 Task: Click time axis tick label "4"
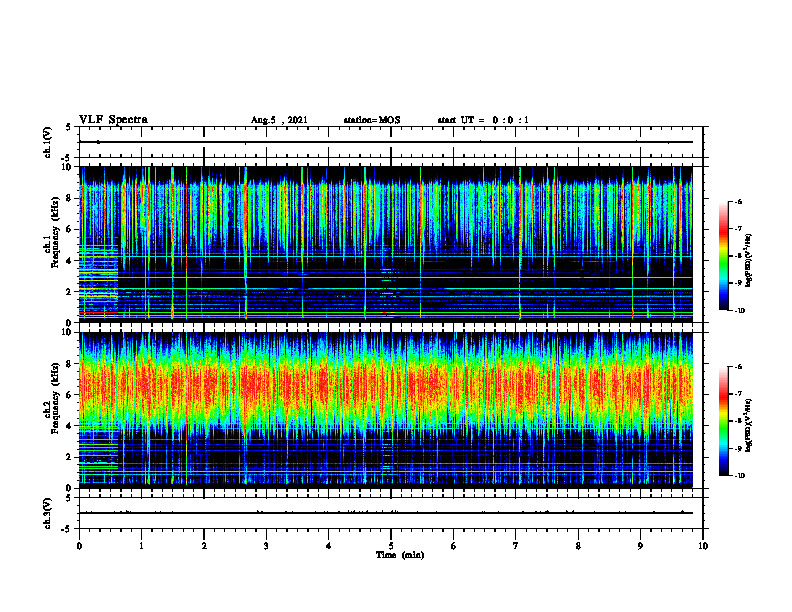click(x=329, y=546)
